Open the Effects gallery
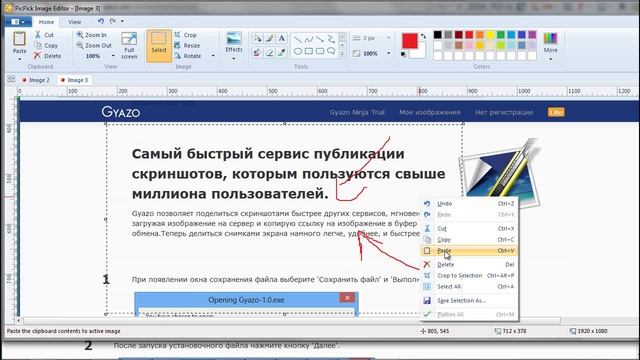The image size is (640, 360). pyautogui.click(x=234, y=42)
